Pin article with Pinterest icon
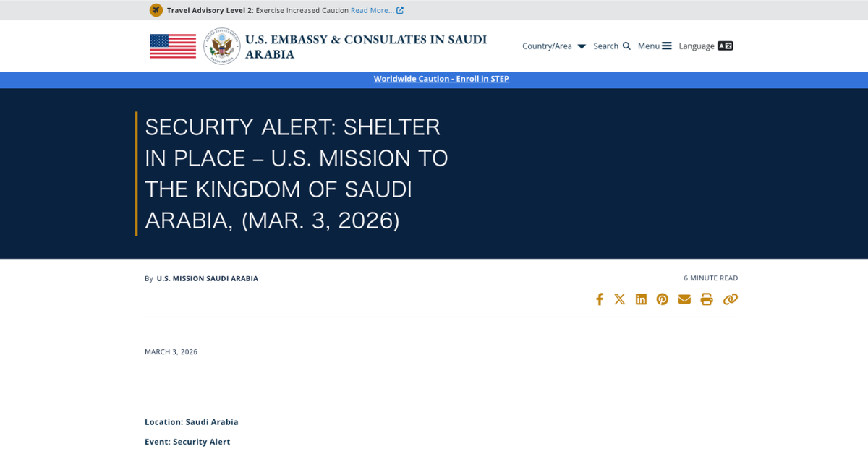Viewport: 868px width, 454px height. tap(663, 299)
